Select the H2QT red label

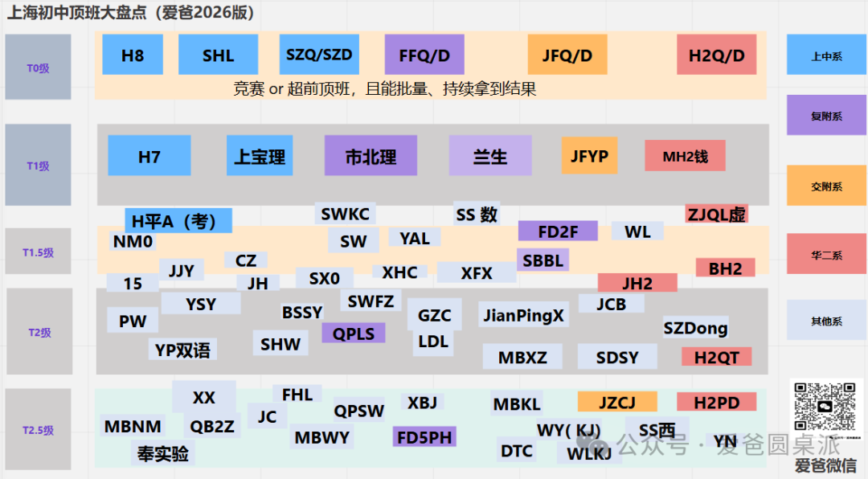[x=716, y=357]
